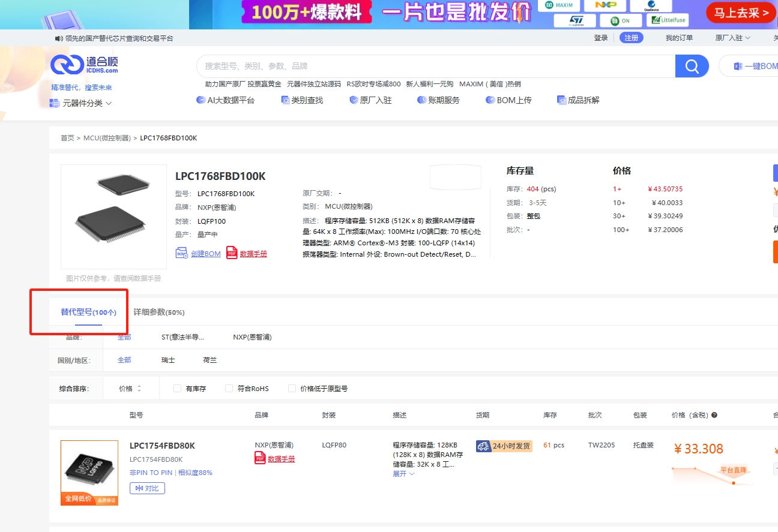Click the magnifier search button
This screenshot has width=778, height=532.
pyautogui.click(x=692, y=66)
